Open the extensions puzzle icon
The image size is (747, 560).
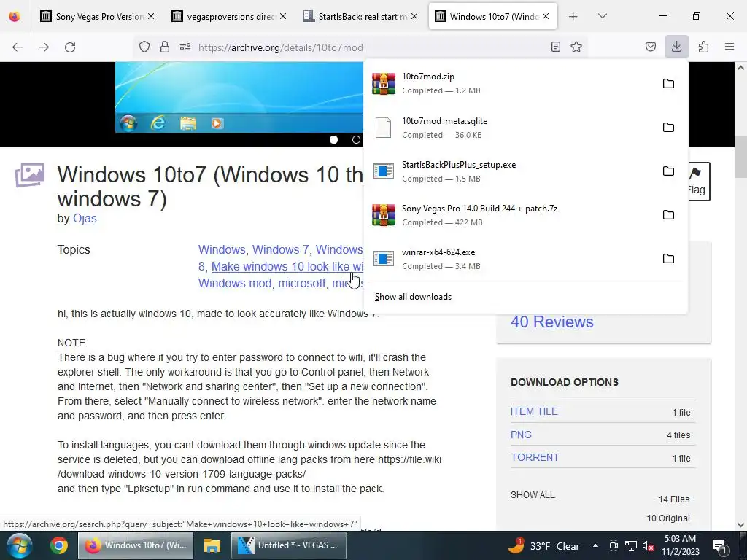703,47
